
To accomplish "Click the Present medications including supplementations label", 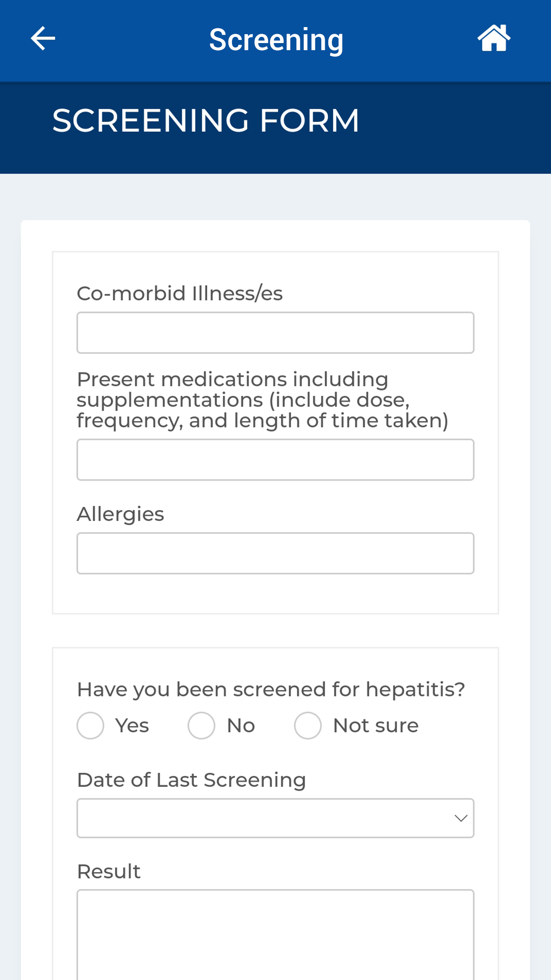I will pos(263,400).
